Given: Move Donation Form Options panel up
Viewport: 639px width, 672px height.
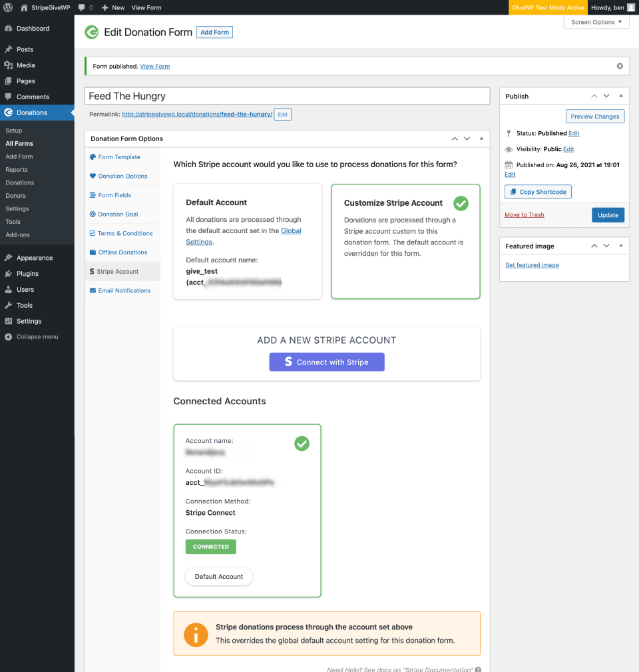Looking at the screenshot, I should click(x=455, y=139).
